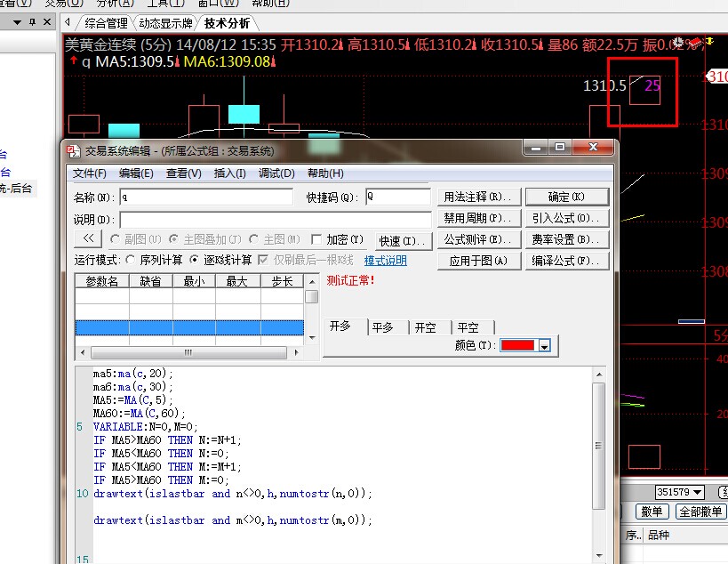
Task: Click the 应用于图(A) button
Action: [479, 261]
